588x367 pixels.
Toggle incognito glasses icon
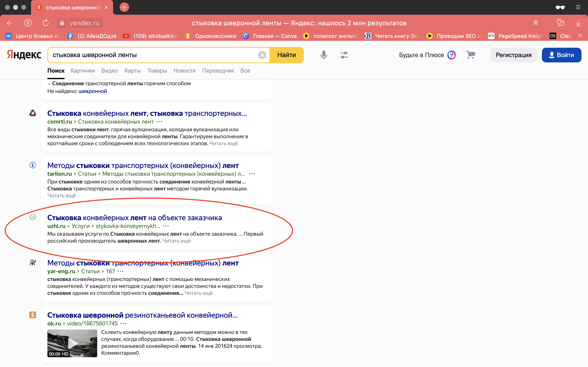[560, 7]
